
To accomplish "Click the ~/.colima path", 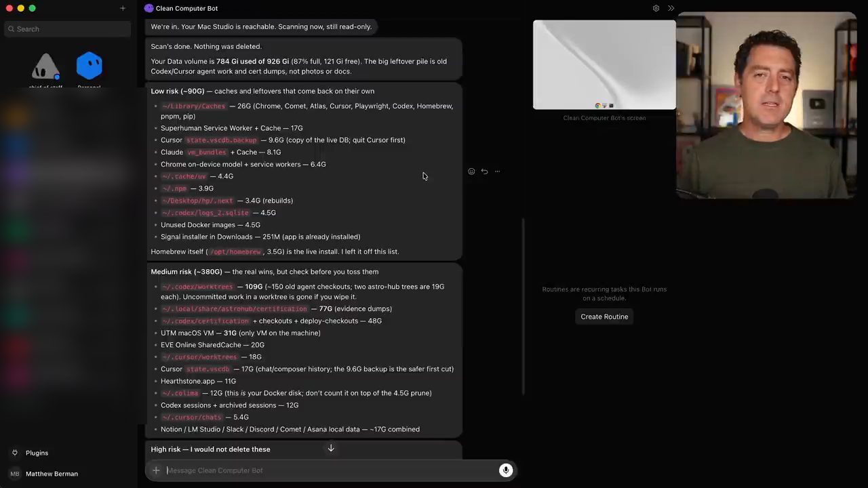I will [180, 393].
